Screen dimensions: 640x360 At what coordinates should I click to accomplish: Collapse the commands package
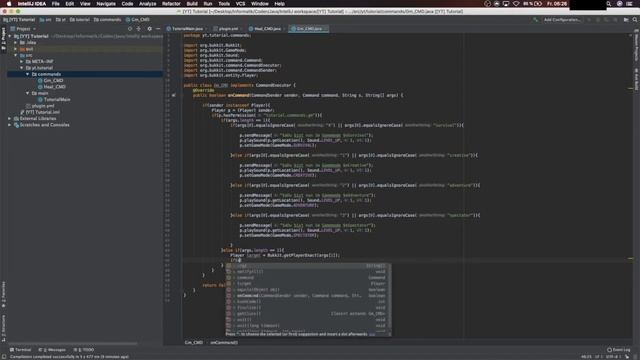[28, 74]
